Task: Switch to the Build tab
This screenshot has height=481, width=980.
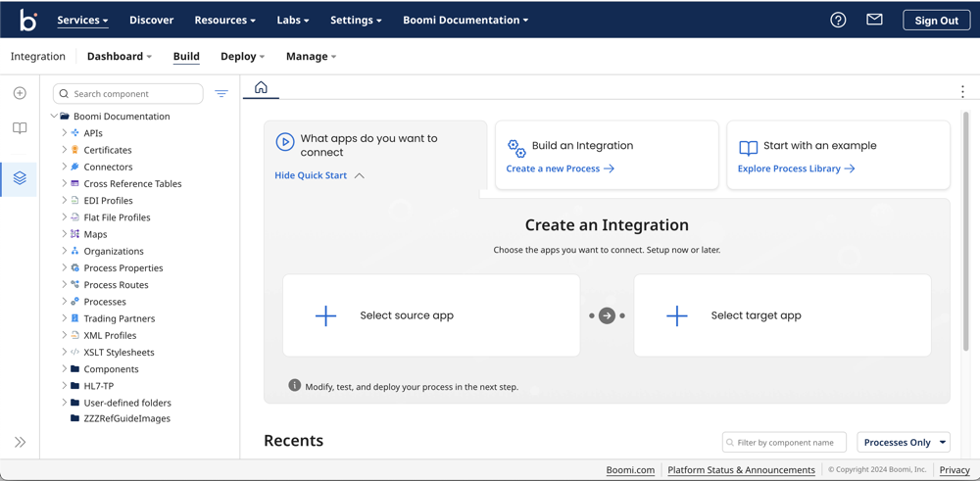Action: tap(186, 56)
